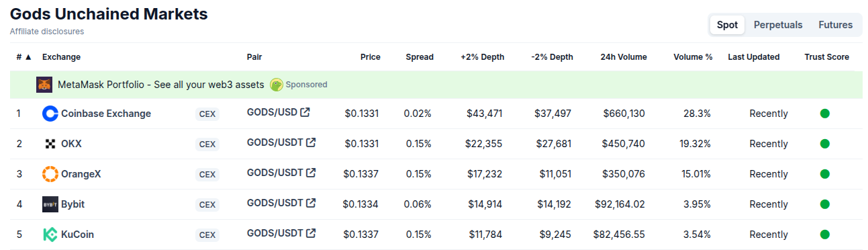The height and width of the screenshot is (250, 868).
Task: Click the Coinbase Exchange green trust score dot
Action: pyautogui.click(x=825, y=114)
